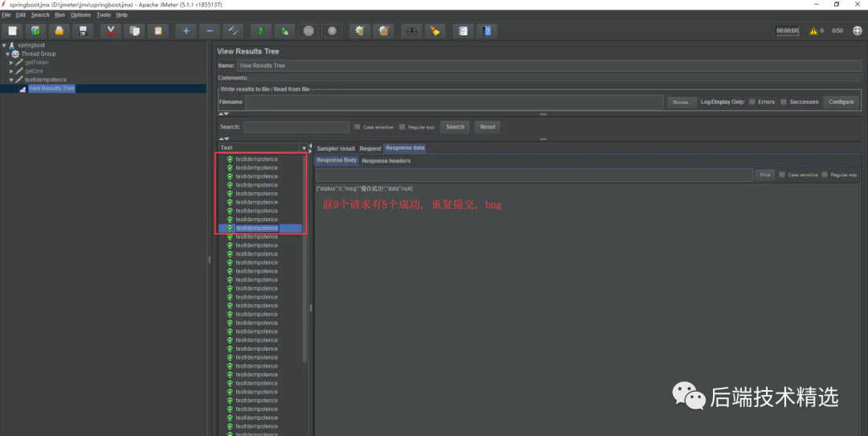Open the File menu

[x=6, y=15]
